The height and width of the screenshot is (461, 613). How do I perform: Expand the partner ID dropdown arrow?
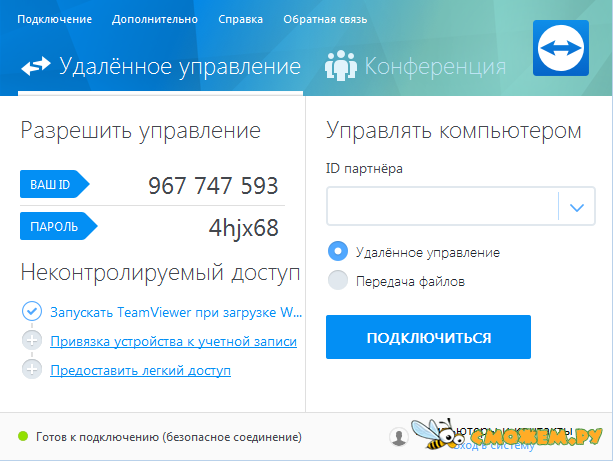pos(577,207)
